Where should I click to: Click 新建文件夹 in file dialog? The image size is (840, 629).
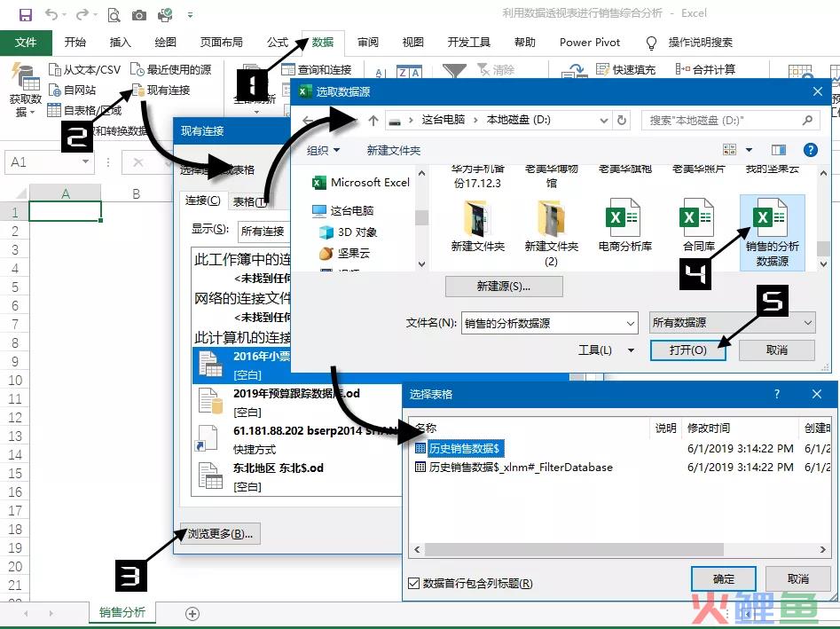394,151
